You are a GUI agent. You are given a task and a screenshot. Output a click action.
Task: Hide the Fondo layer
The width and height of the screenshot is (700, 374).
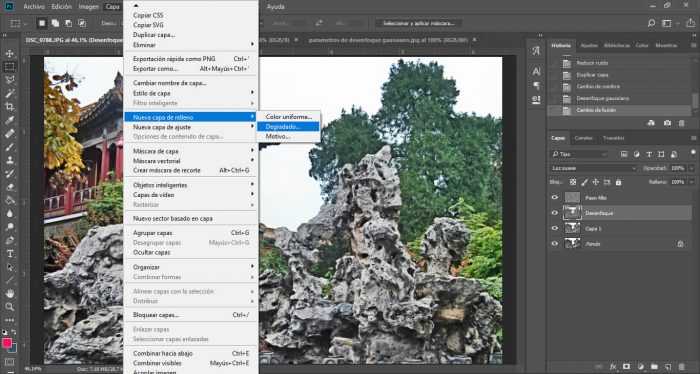pos(554,244)
